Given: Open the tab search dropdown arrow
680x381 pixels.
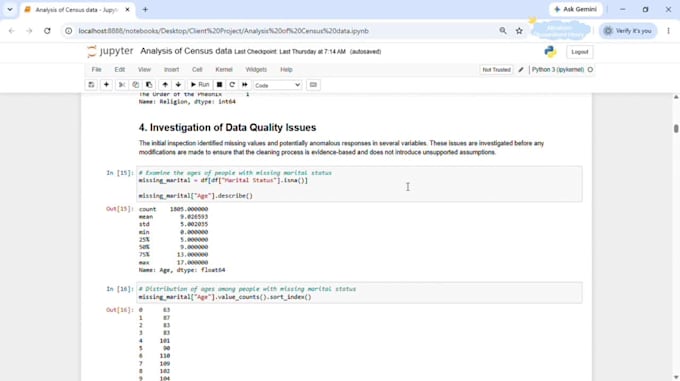Looking at the screenshot, I should [x=10, y=10].
